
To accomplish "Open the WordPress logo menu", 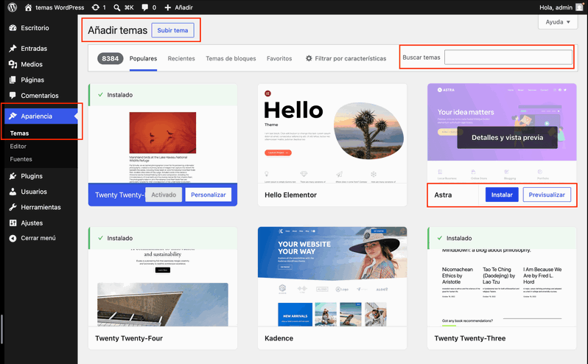I will click(x=13, y=7).
